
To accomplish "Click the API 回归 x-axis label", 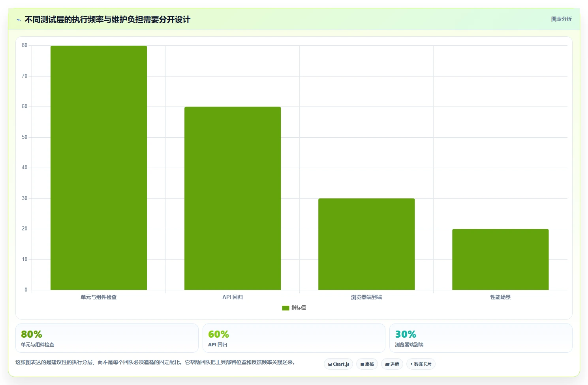I will point(233,297).
